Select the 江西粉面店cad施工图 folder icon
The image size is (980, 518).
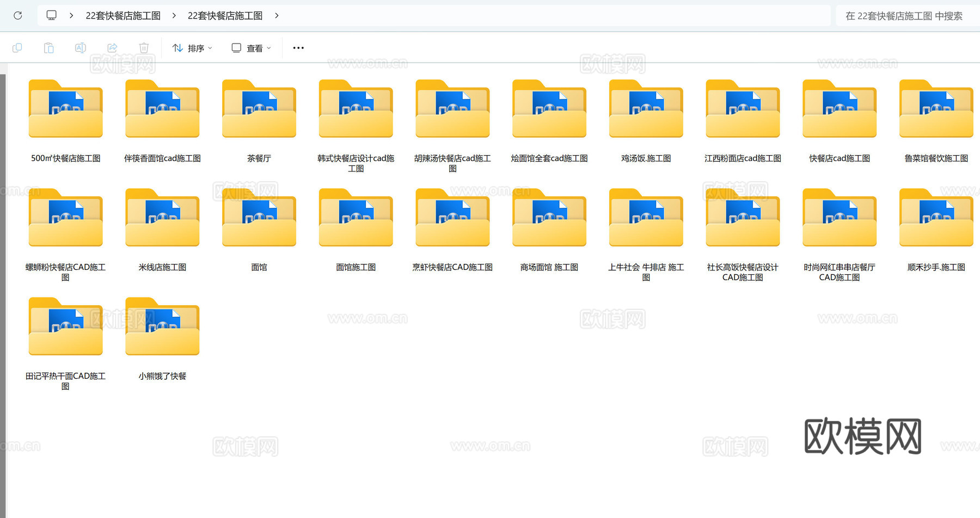[743, 109]
